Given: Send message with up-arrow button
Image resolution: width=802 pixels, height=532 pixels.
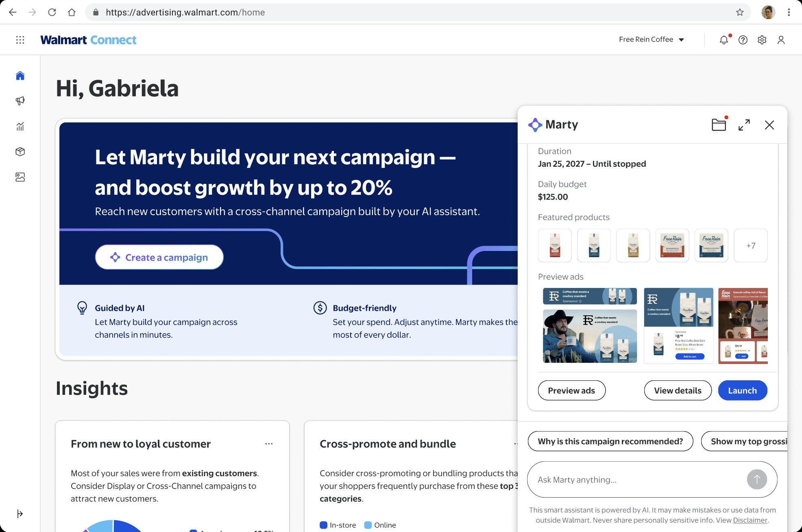Looking at the screenshot, I should pyautogui.click(x=757, y=480).
